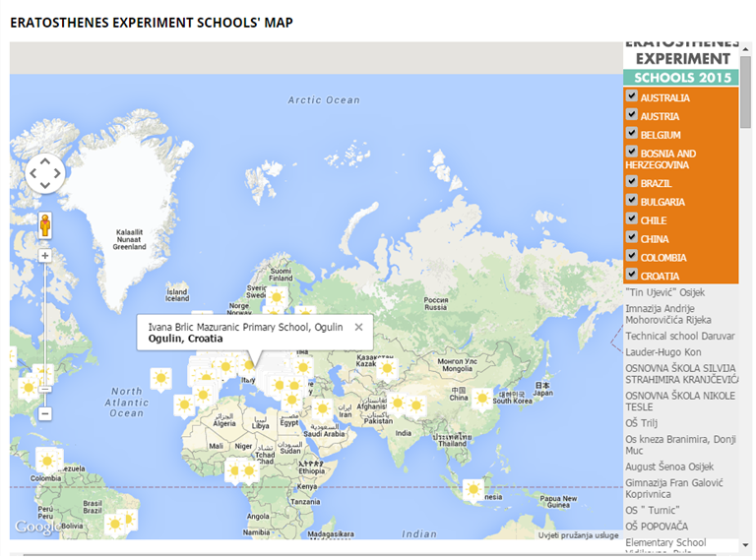
Task: Uncheck the AUSTRIA checkbox
Action: point(632,114)
